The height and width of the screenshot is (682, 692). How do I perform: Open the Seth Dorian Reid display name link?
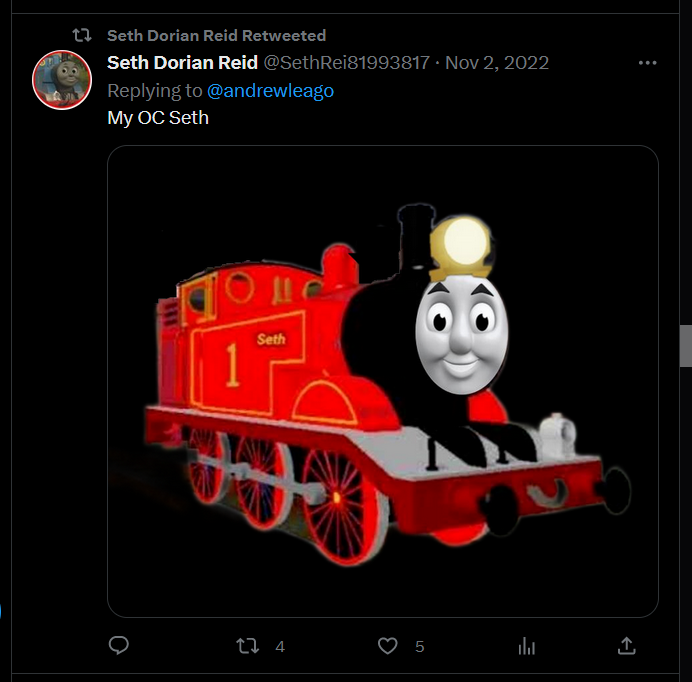pos(182,63)
